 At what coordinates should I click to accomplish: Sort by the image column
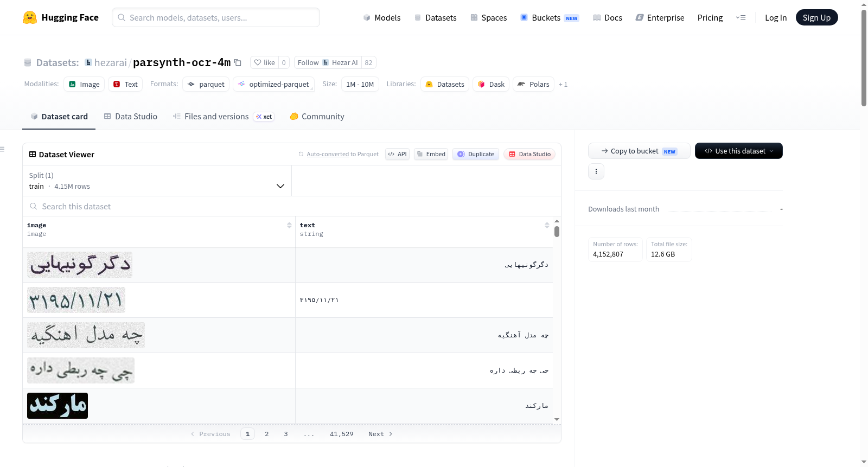289,225
